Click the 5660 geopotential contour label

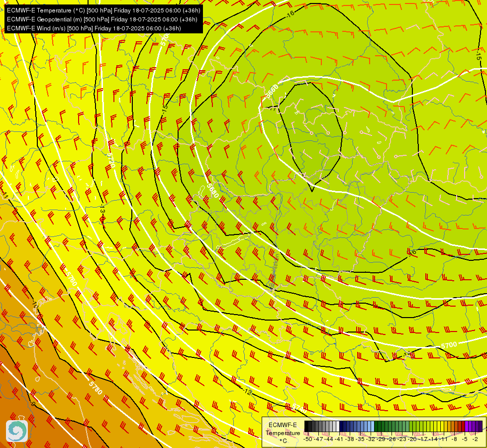point(273,91)
